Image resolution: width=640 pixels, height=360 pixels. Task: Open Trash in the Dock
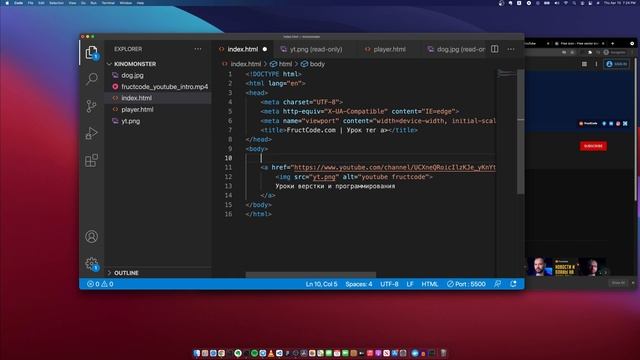443,353
